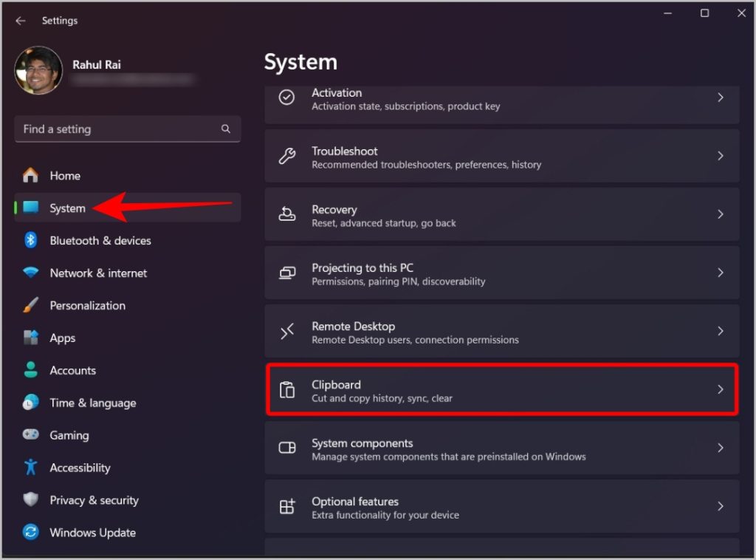Click the Clipboard icon
756x560 pixels.
[x=287, y=390]
